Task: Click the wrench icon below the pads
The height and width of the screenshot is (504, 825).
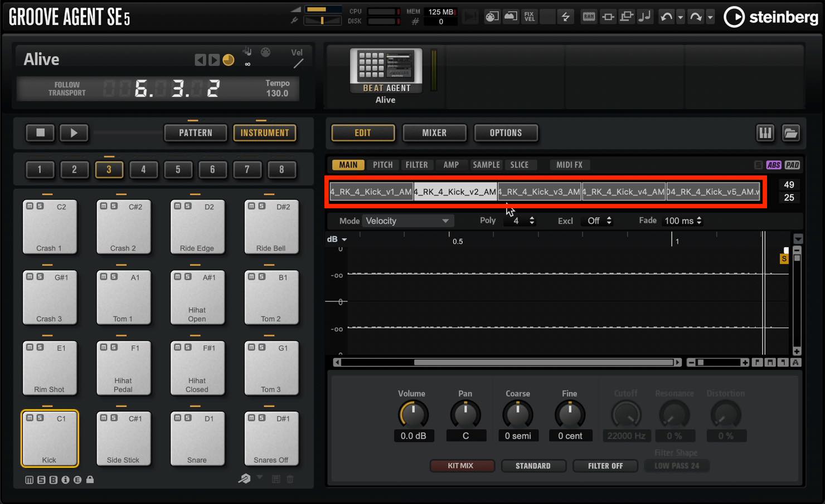Action: pos(244,479)
